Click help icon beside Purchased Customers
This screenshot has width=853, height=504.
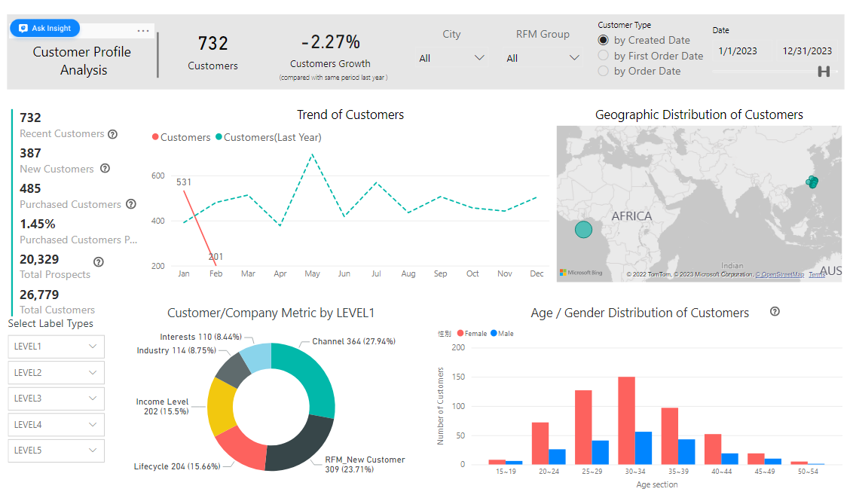tap(131, 204)
